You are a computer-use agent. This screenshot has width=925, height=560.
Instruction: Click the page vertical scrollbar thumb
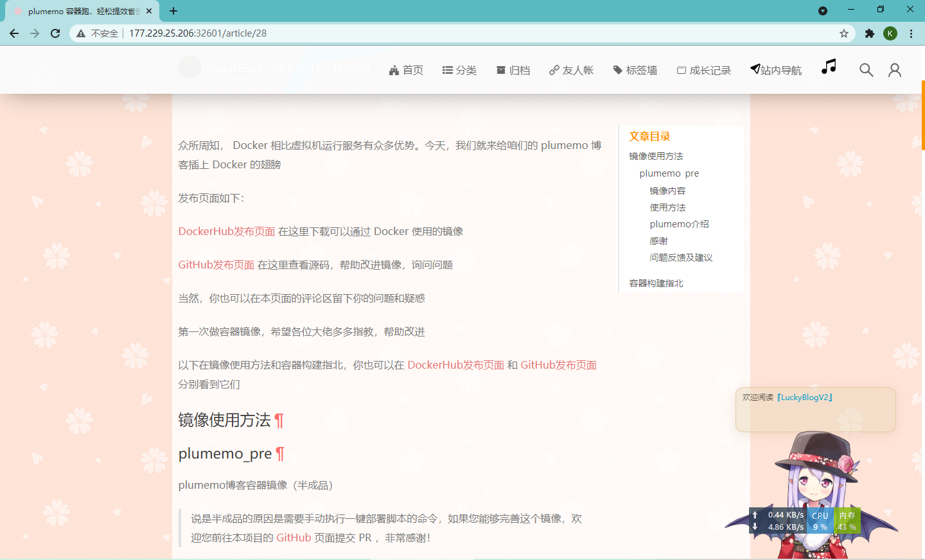coord(923,116)
